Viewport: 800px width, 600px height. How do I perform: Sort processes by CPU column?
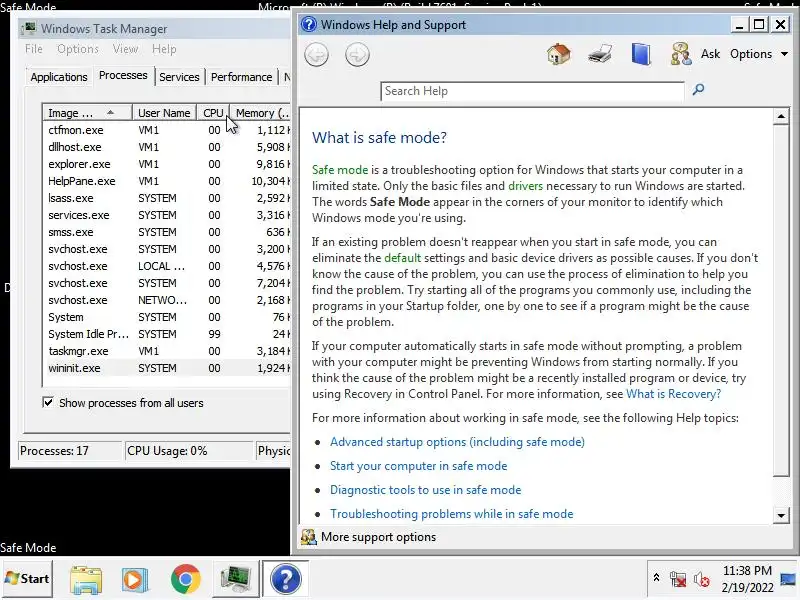(213, 113)
